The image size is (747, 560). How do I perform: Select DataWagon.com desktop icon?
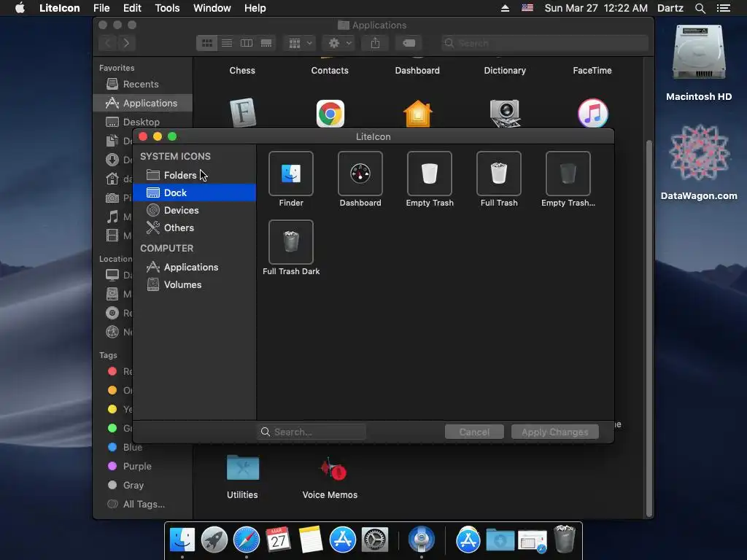tap(699, 162)
